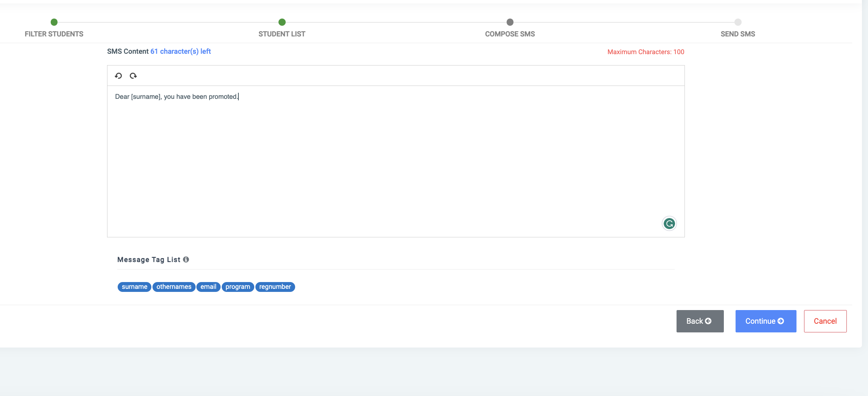Viewport: 868px width, 396px height.
Task: Cancel the SMS composition
Action: pyautogui.click(x=825, y=321)
